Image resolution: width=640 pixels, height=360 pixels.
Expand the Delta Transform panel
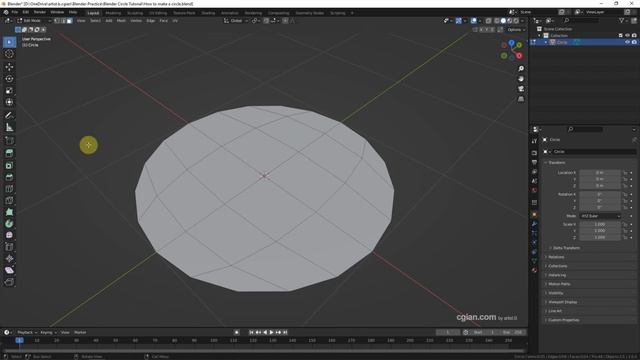point(566,248)
